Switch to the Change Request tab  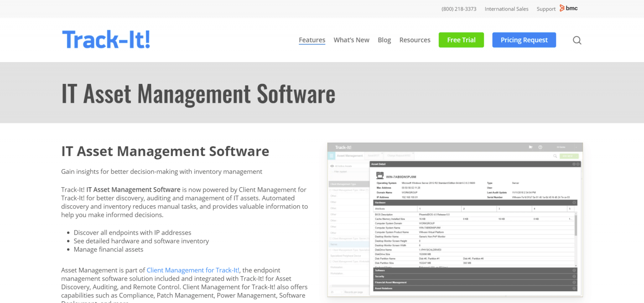[x=399, y=154]
